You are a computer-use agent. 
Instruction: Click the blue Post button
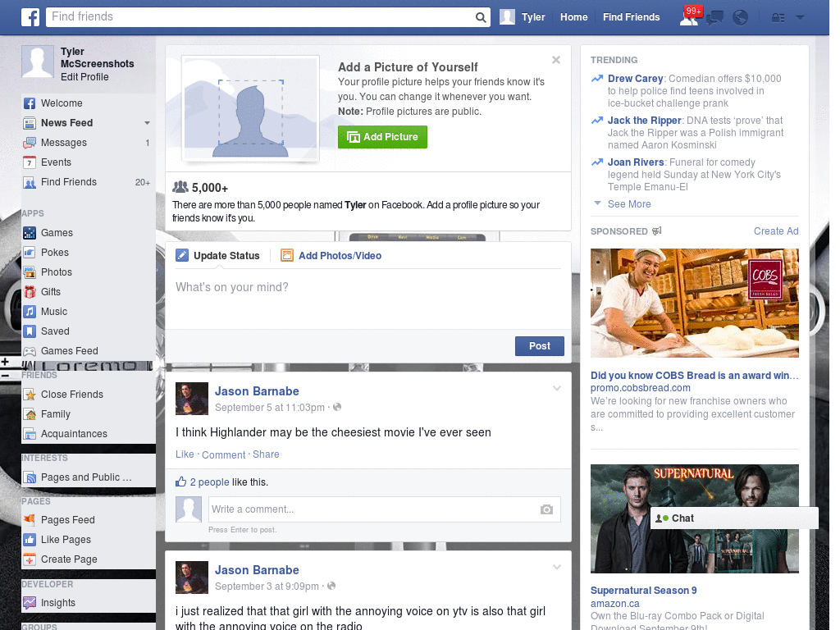[540, 346]
